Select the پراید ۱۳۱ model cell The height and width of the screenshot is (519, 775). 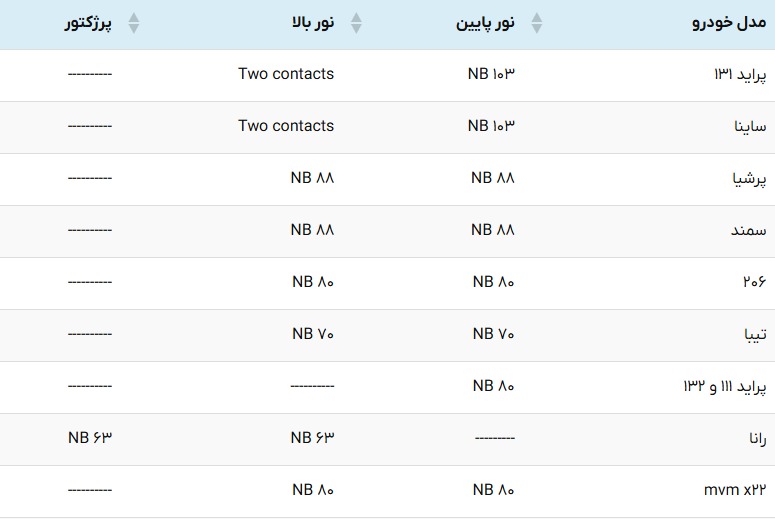(x=740, y=75)
